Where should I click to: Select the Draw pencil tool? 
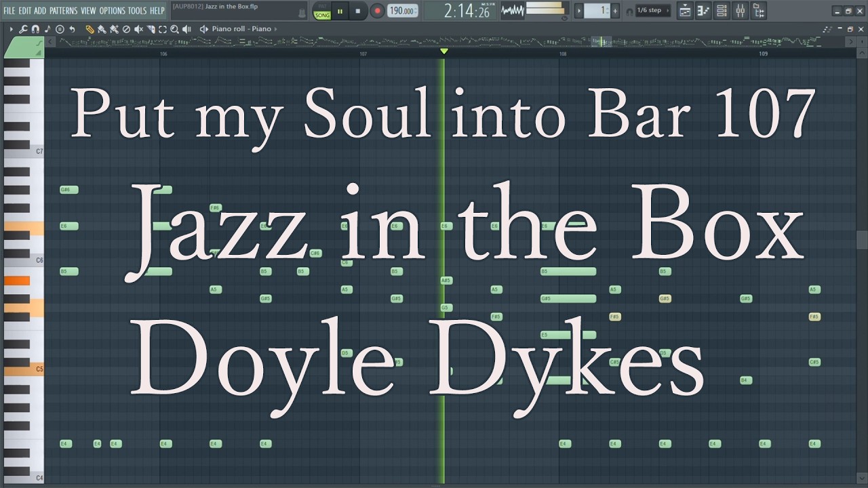click(x=90, y=29)
